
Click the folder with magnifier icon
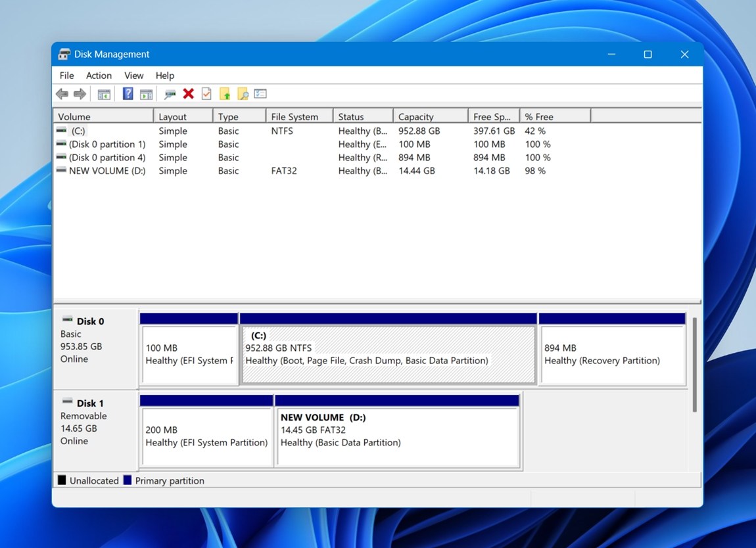(x=243, y=94)
